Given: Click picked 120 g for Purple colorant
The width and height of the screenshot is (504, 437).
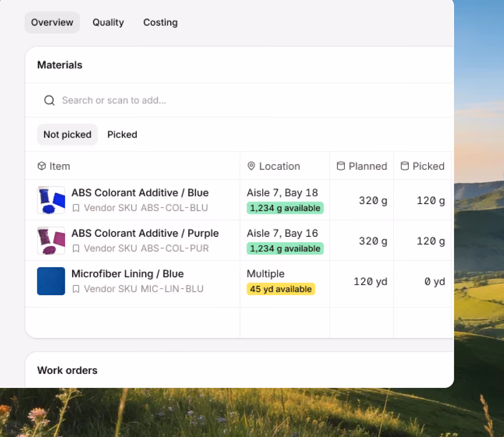Looking at the screenshot, I should pos(431,241).
